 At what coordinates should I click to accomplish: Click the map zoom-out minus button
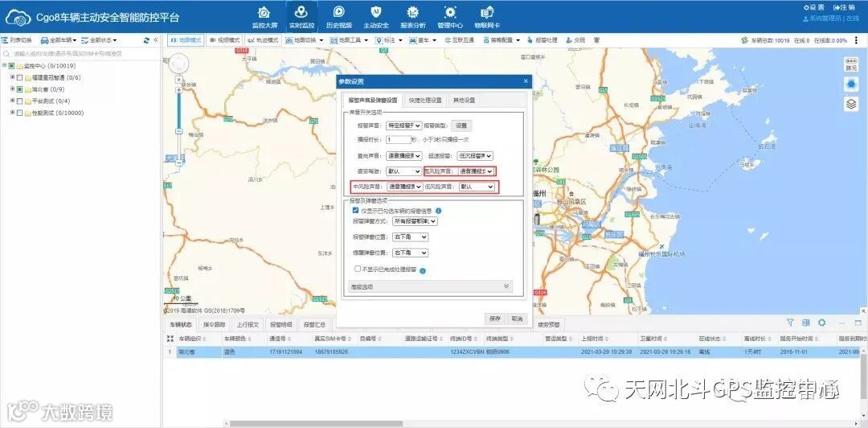click(x=178, y=163)
